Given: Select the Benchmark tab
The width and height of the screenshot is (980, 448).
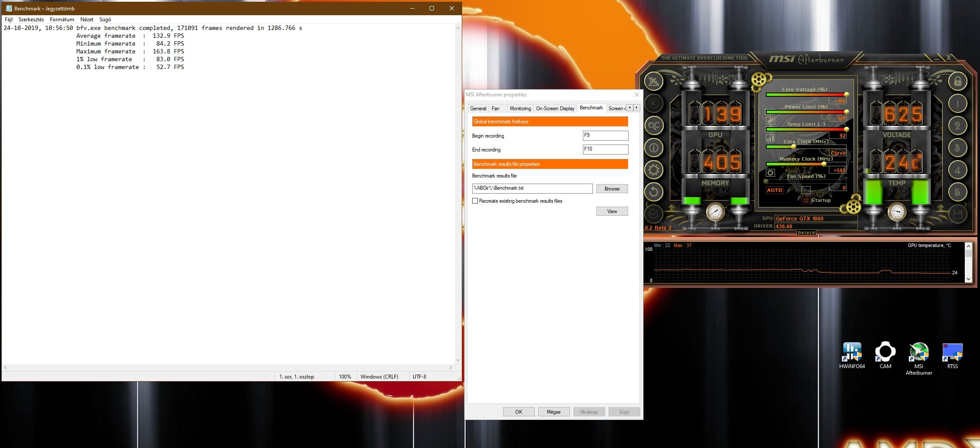Looking at the screenshot, I should point(591,108).
